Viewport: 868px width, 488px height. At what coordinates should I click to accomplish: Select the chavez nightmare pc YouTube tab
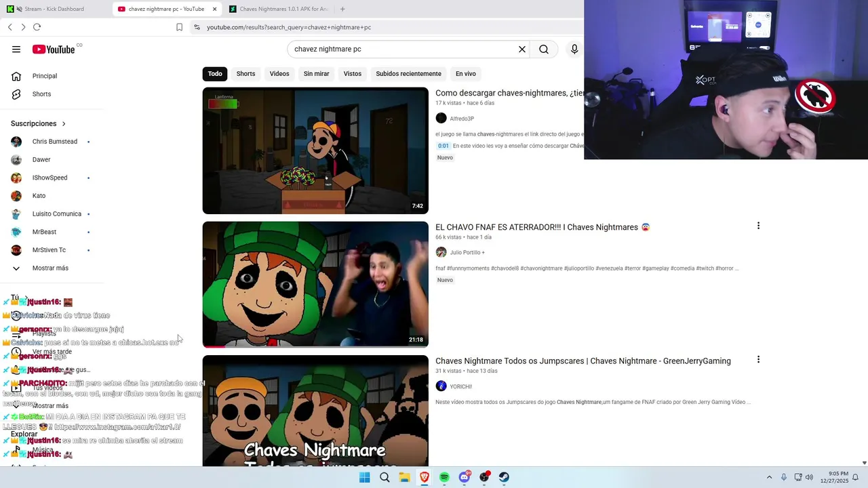coord(167,9)
